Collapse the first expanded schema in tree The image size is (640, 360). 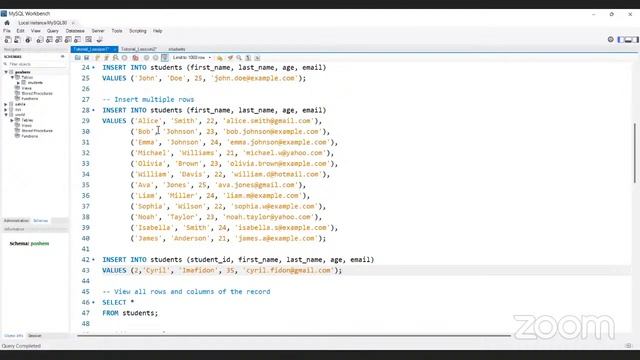(x=6, y=72)
